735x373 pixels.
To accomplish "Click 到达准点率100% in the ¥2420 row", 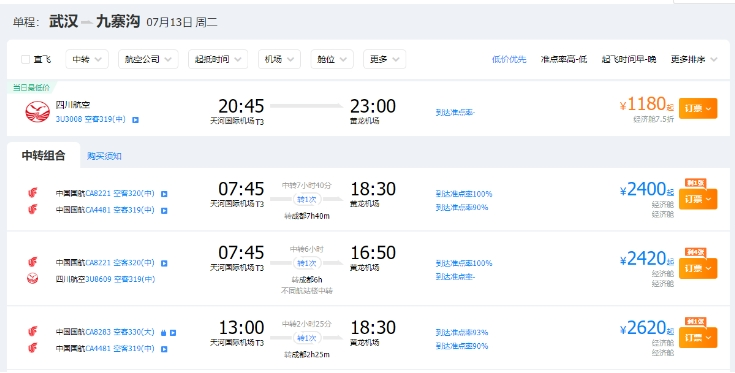I will tap(464, 263).
